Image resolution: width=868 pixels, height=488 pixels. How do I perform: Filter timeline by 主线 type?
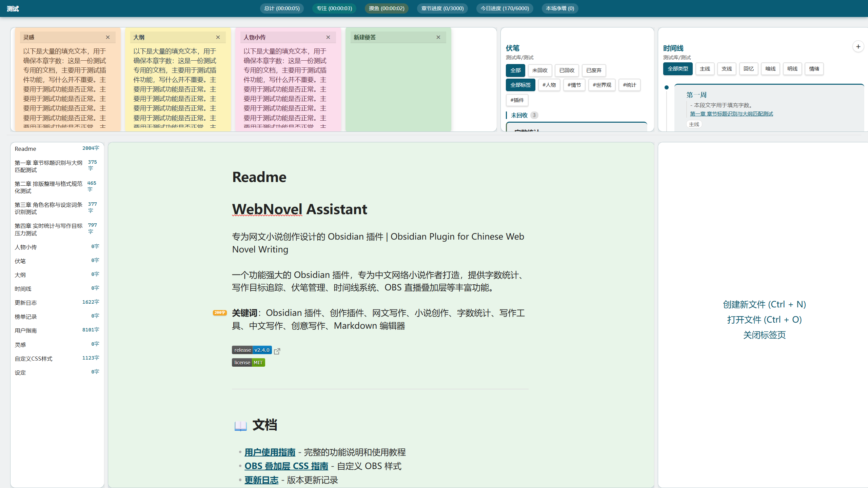point(705,69)
